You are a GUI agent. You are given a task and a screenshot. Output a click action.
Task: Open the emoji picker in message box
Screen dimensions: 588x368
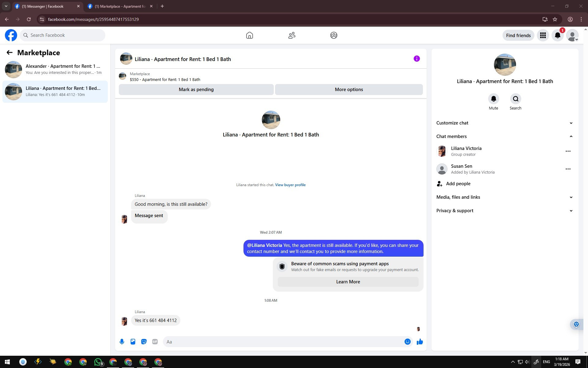coord(407,342)
